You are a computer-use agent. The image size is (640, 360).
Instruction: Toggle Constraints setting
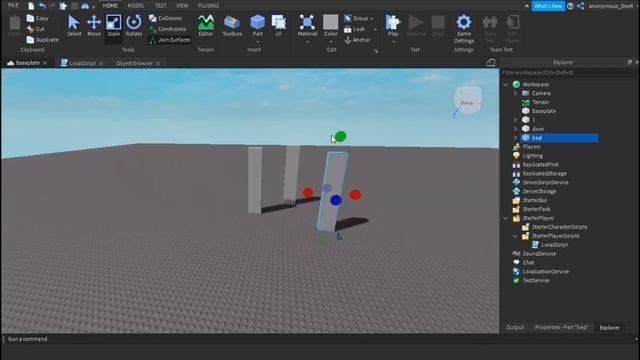pyautogui.click(x=168, y=29)
